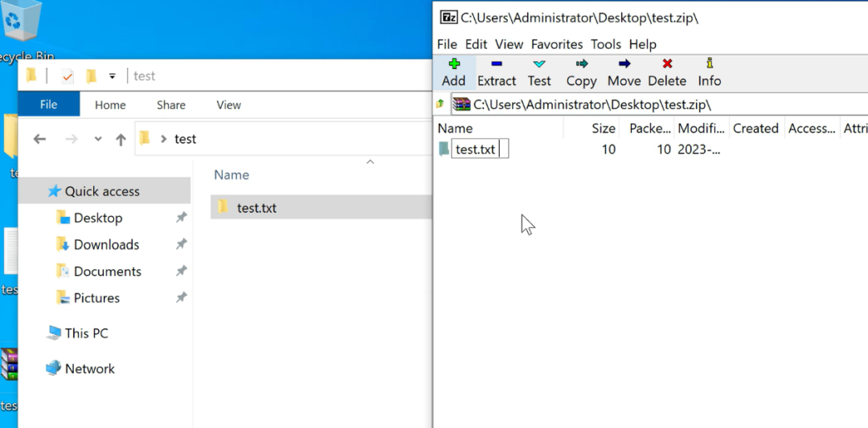
Task: Click the 7-Zip address path field
Action: click(659, 104)
